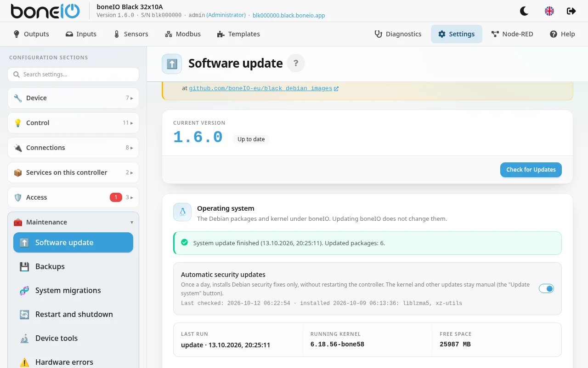Open the Diagnostics page
The width and height of the screenshot is (588, 368).
tap(398, 34)
